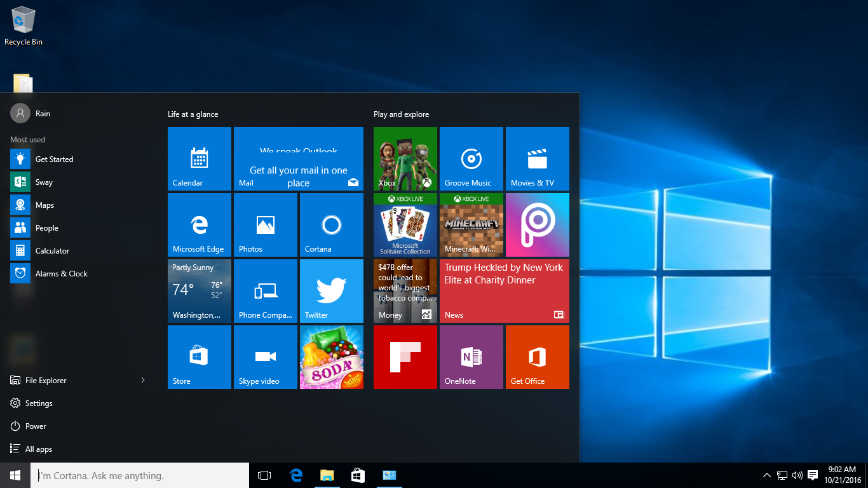Launch the Flipboard tile
This screenshot has width=868, height=488.
(405, 357)
